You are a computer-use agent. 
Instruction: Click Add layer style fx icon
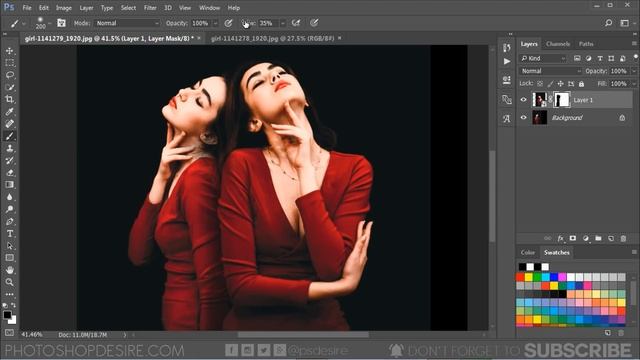(x=560, y=238)
